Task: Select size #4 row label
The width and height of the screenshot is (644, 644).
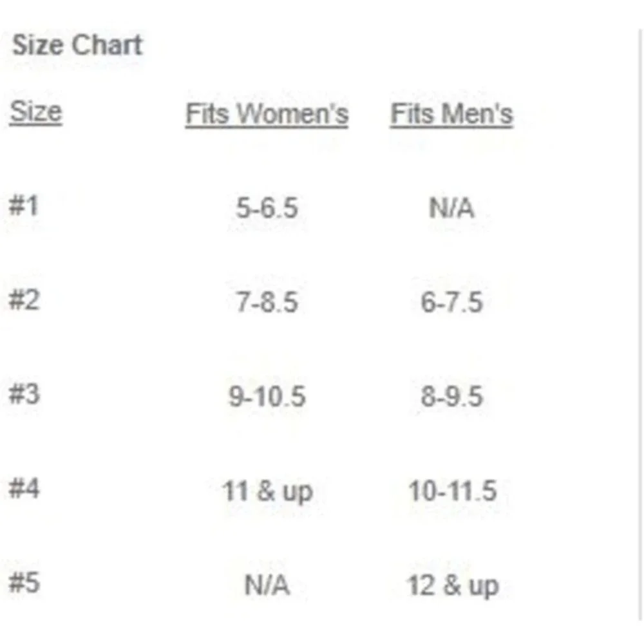Action: [24, 488]
